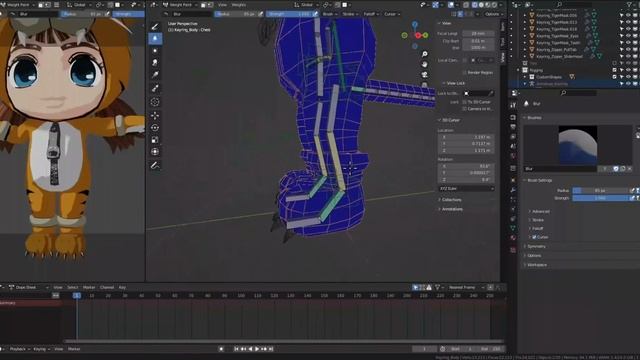Open the Keying popover in timeline
640x360 pixels.
pos(41,349)
